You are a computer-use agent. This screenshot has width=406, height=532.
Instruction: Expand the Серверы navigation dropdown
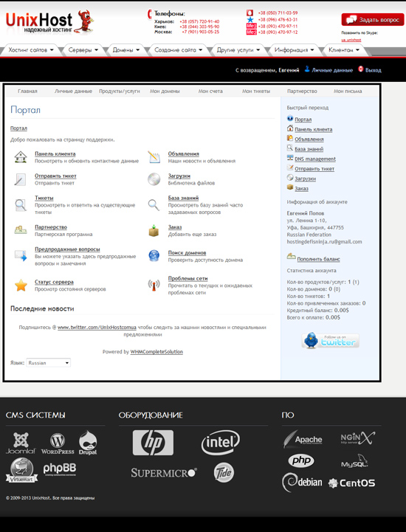click(x=83, y=50)
